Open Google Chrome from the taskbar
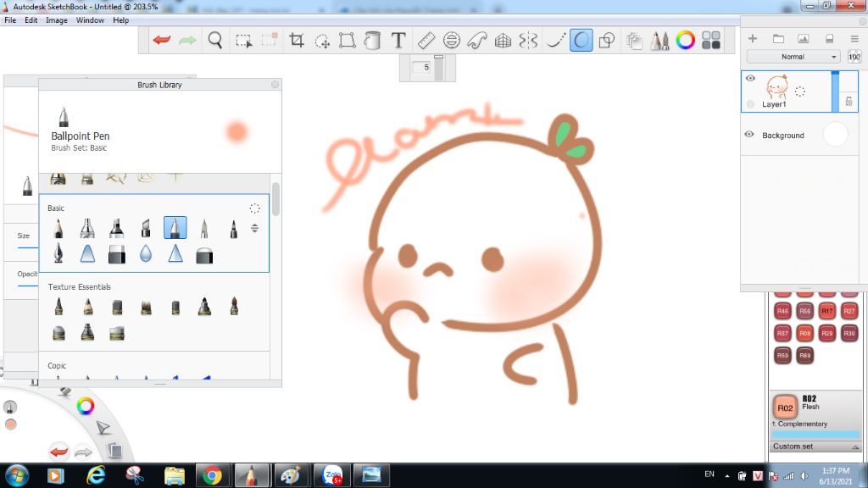The height and width of the screenshot is (488, 868). (212, 475)
